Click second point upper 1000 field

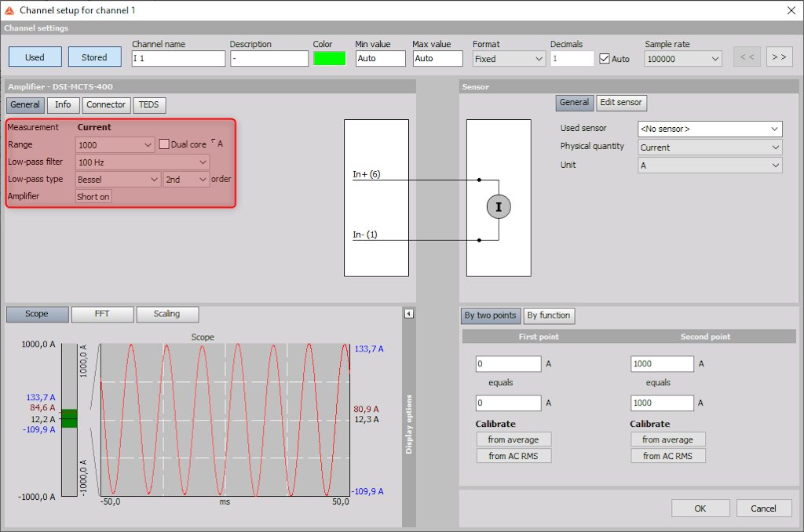tap(663, 364)
